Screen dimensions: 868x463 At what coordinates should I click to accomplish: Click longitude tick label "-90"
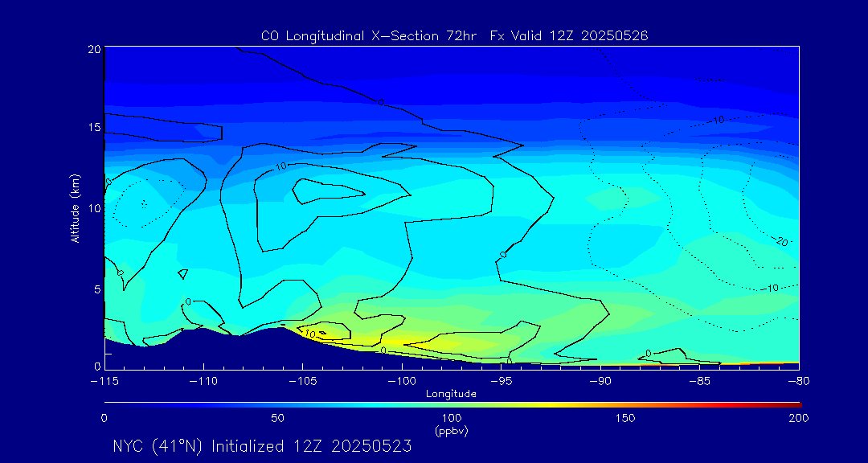pyautogui.click(x=600, y=381)
